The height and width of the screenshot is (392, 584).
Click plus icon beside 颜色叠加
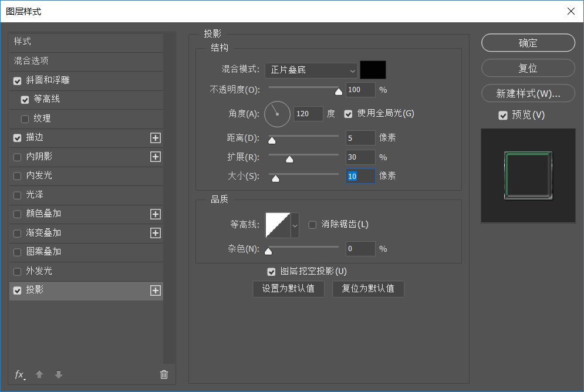click(155, 214)
